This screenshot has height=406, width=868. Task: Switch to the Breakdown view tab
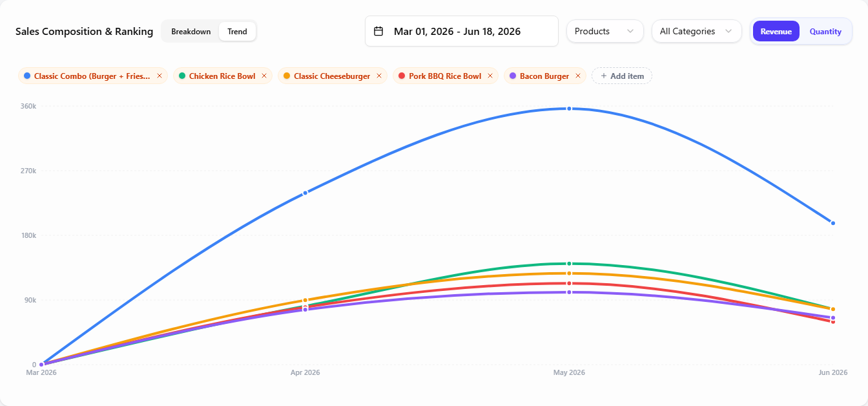(191, 32)
